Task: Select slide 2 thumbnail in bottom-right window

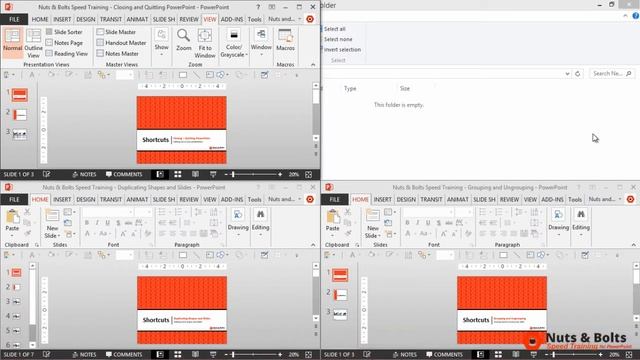Action: (340, 295)
